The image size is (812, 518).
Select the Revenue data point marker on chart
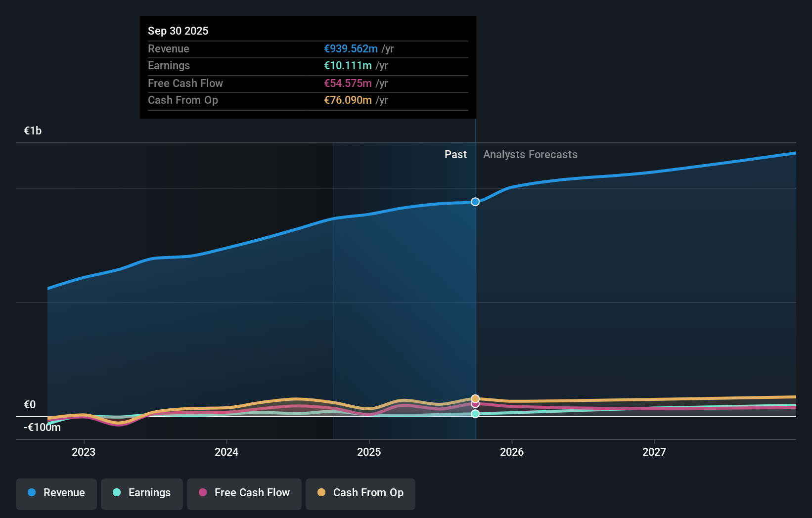[x=475, y=202]
